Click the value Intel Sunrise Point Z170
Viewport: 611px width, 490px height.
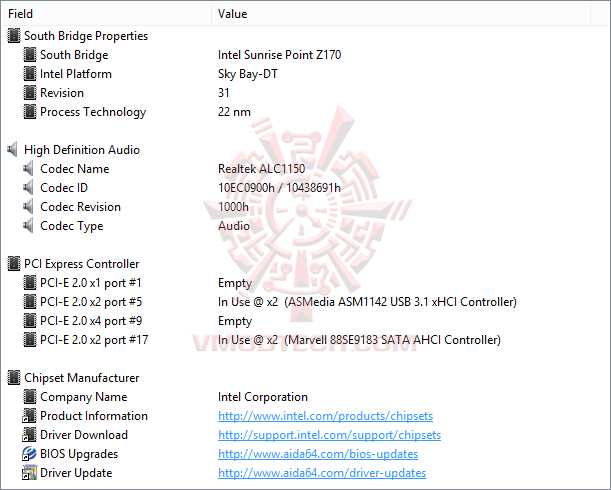coord(279,55)
